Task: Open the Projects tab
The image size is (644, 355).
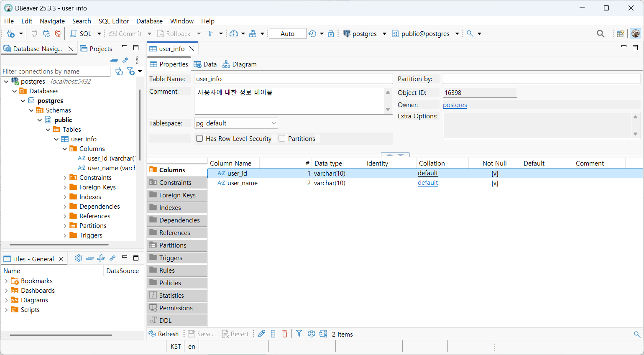Action: 96,49
